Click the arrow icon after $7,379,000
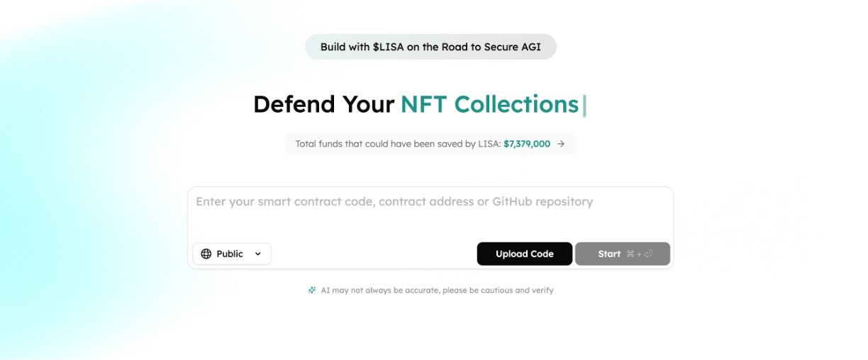 (x=561, y=144)
